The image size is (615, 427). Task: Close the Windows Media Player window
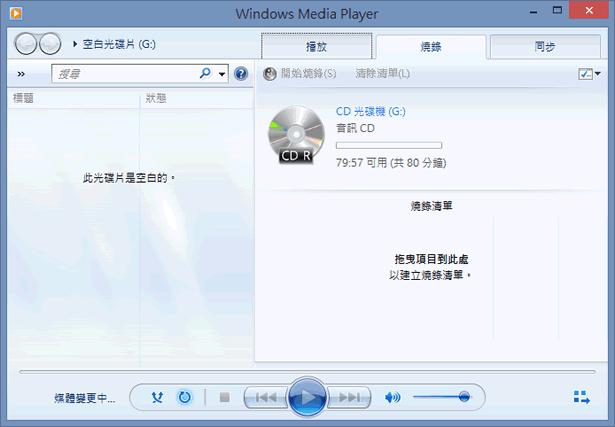(589, 11)
